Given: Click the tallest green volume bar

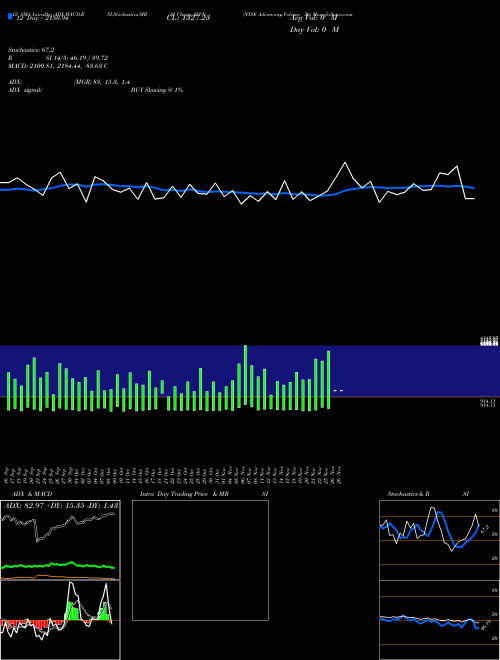Looking at the screenshot, I should click(x=245, y=375).
